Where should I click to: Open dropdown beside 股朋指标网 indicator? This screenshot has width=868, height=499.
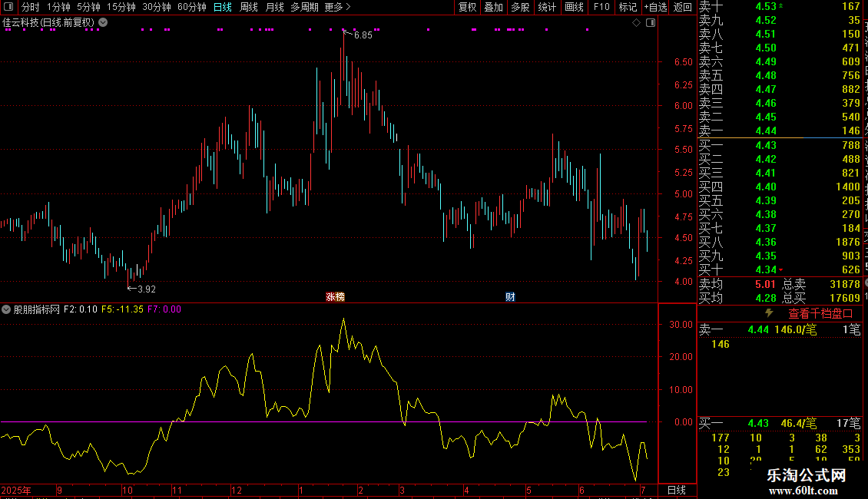[6, 309]
